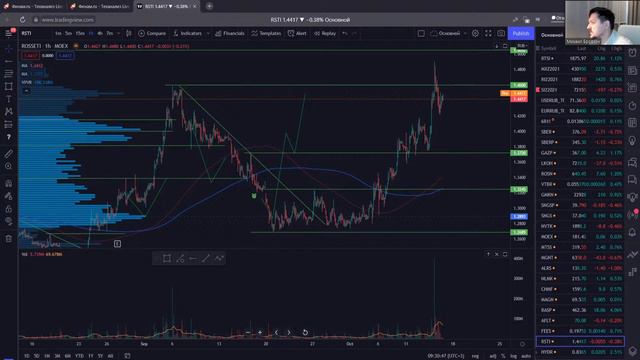Image resolution: width=640 pixels, height=360 pixels.
Task: Select the zoom in tool
Action: point(8,166)
